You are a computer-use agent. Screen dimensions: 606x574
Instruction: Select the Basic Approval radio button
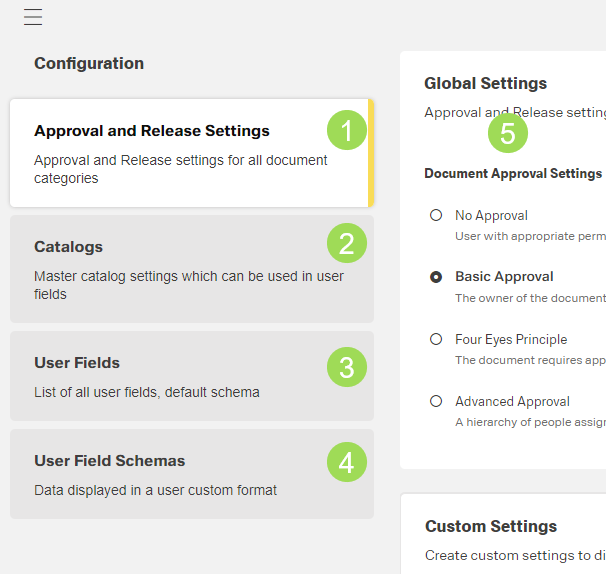pos(436,277)
